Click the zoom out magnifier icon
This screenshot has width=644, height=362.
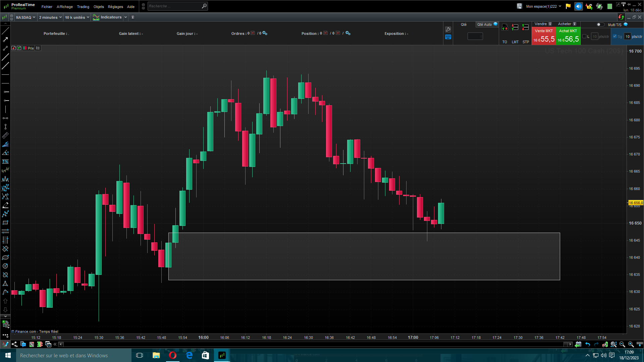pyautogui.click(x=622, y=344)
